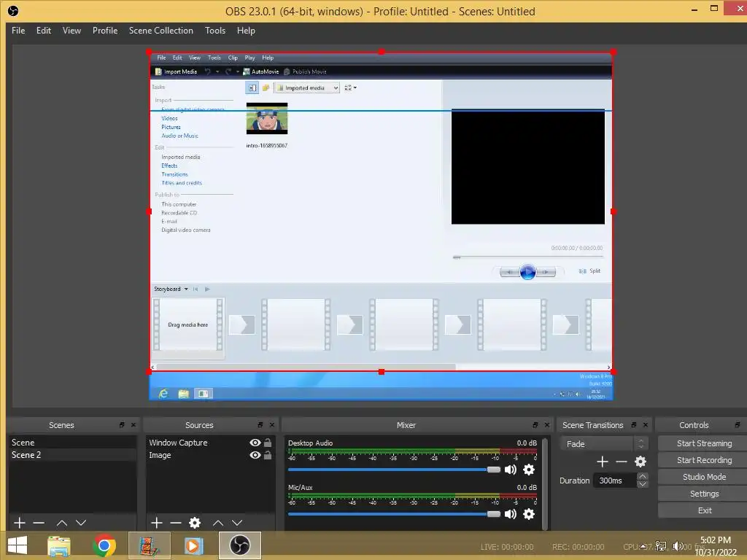Click the OBS Studio taskbar icon

tap(240, 545)
